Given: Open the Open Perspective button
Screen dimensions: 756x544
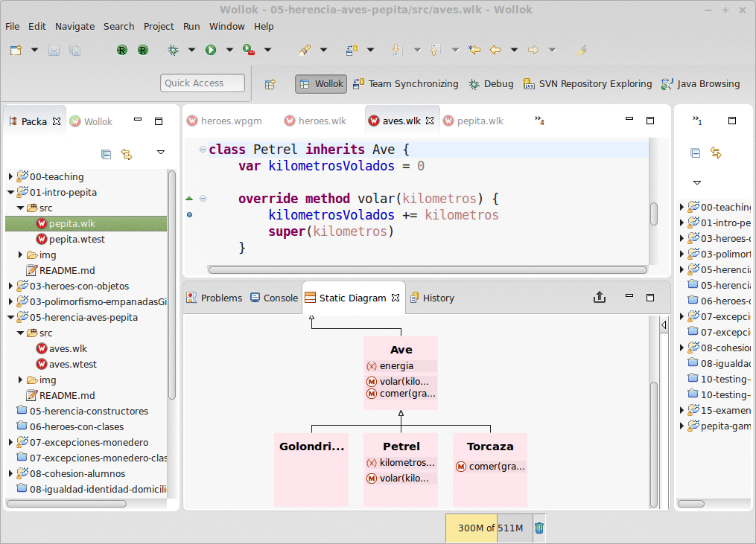Looking at the screenshot, I should (x=270, y=84).
